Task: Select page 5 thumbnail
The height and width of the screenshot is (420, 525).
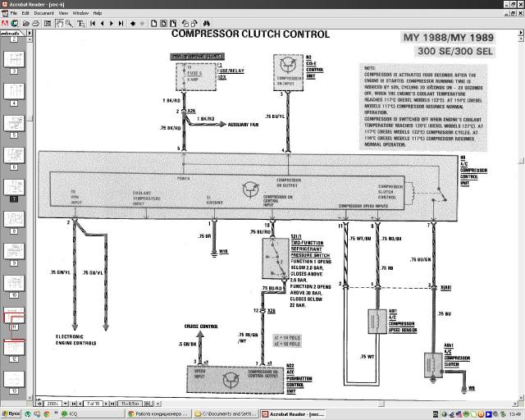Action: pos(14,123)
